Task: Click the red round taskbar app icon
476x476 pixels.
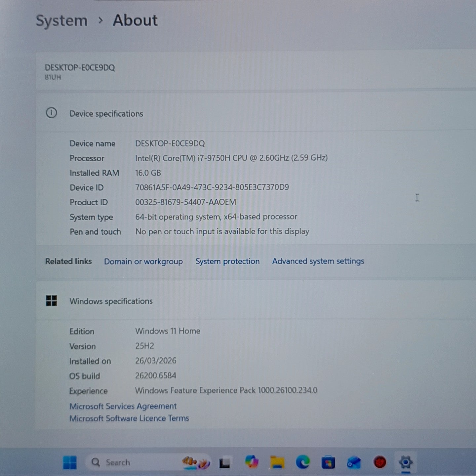Action: pyautogui.click(x=379, y=462)
